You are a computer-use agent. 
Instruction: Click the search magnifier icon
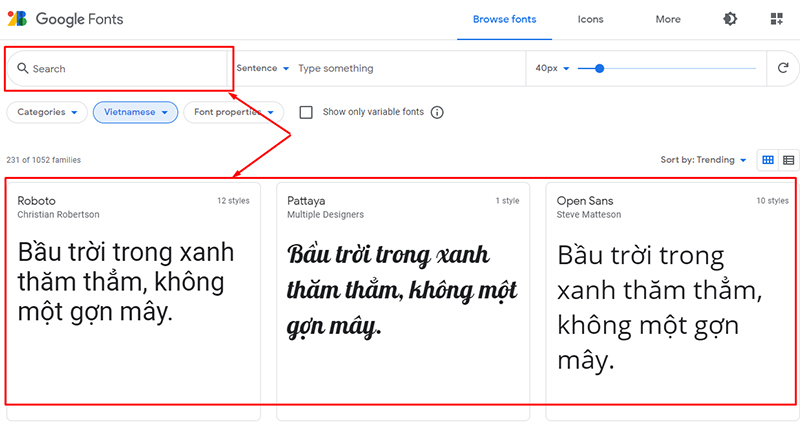[22, 68]
